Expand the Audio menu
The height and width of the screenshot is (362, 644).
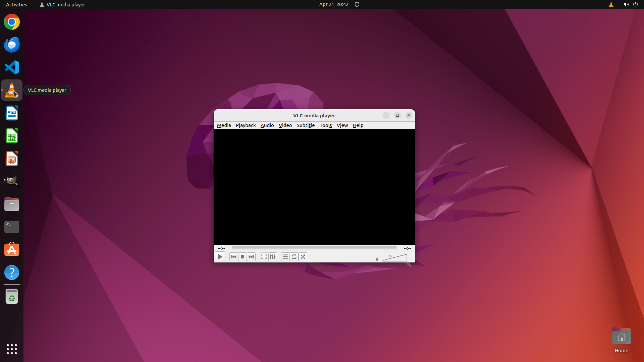pyautogui.click(x=267, y=125)
